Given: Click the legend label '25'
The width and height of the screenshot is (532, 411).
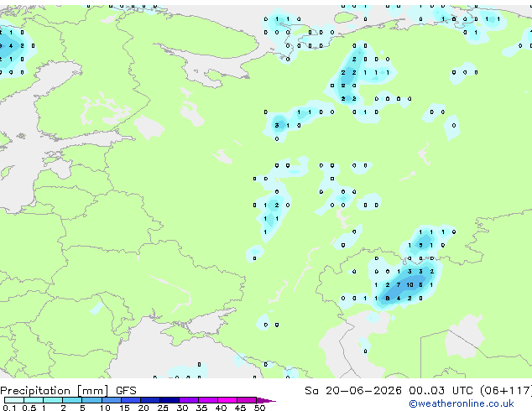Looking at the screenshot, I should point(163,408).
